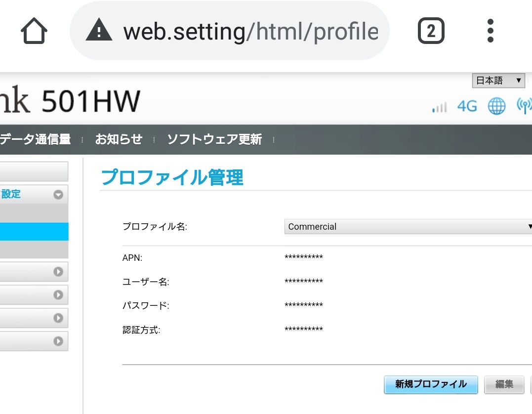Click the 4G network status indicator

(467, 106)
